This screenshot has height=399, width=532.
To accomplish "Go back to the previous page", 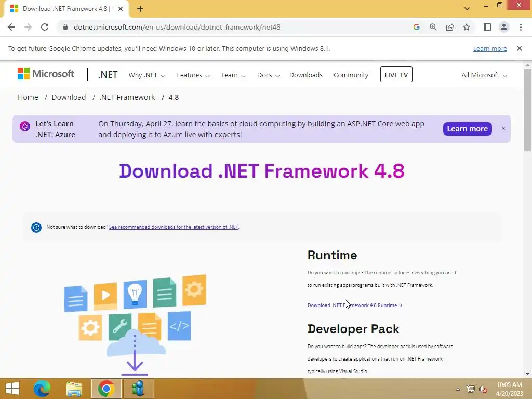I will pos(11,27).
